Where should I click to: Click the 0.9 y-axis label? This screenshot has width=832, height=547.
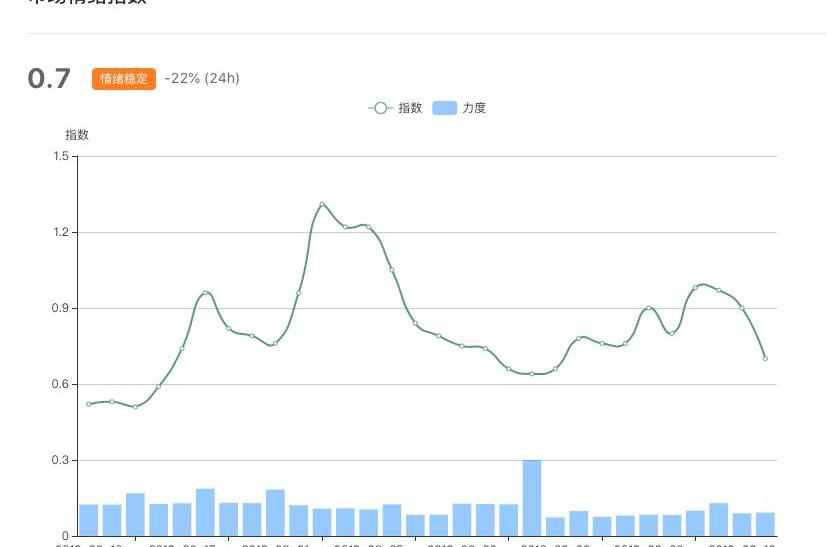click(x=62, y=308)
